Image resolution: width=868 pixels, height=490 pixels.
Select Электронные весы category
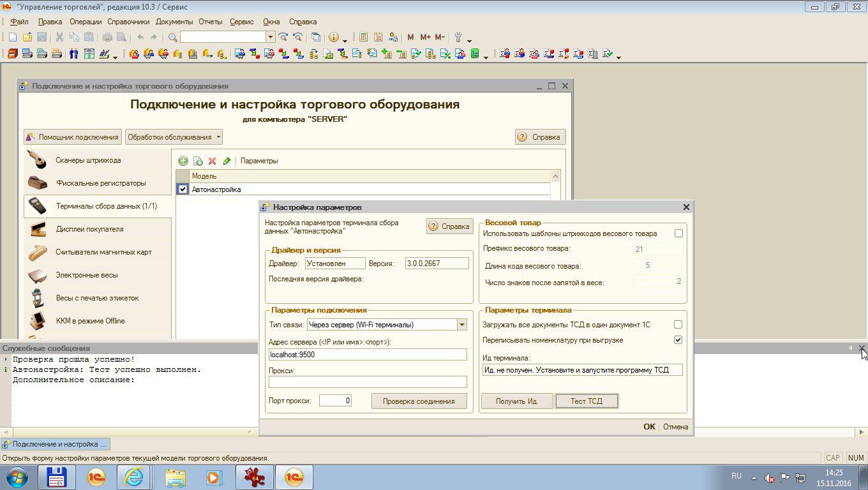98,275
